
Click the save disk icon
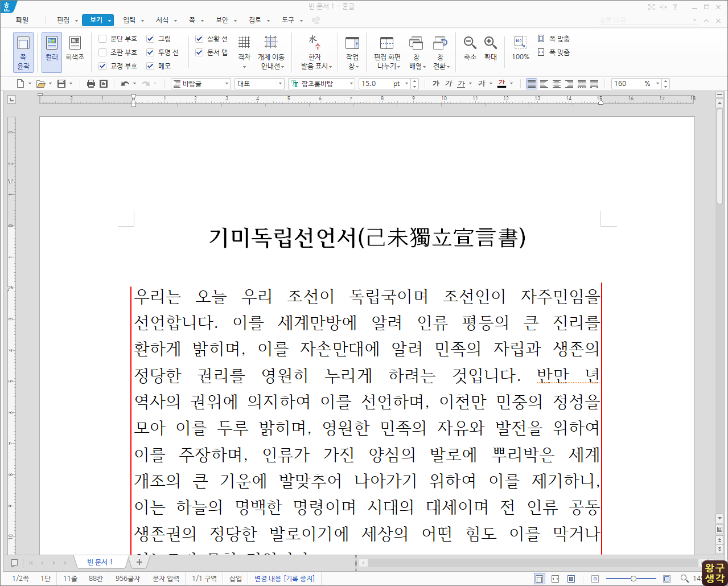click(61, 84)
